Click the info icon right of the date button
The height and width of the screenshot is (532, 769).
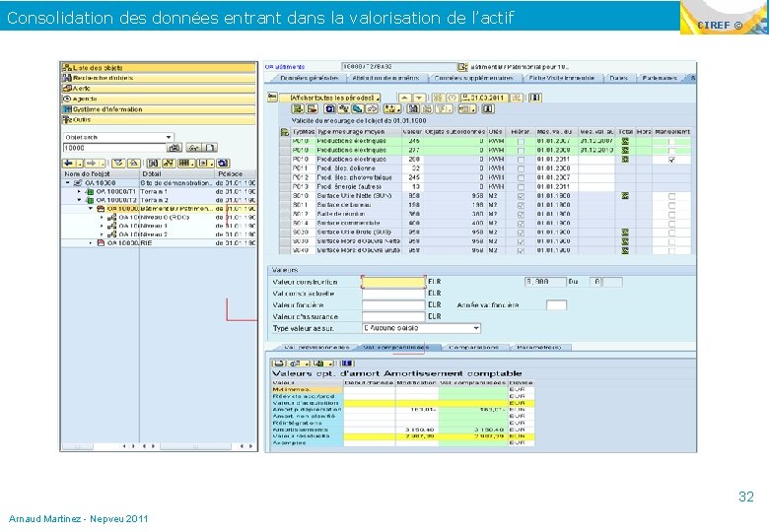click(534, 98)
